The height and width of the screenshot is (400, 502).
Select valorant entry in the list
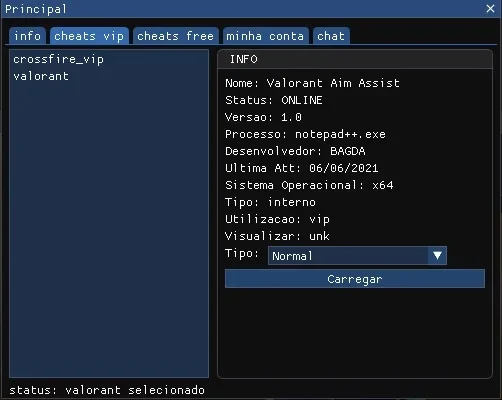tap(41, 76)
